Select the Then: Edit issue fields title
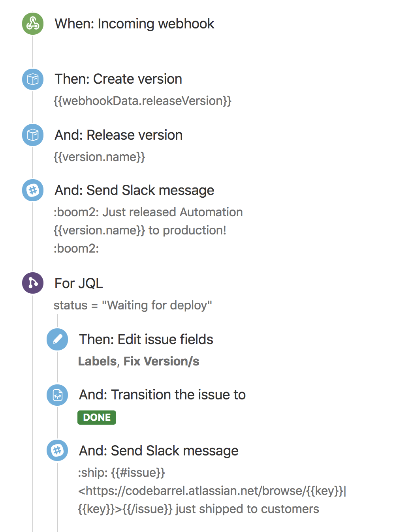This screenshot has height=532, width=395. pyautogui.click(x=146, y=339)
